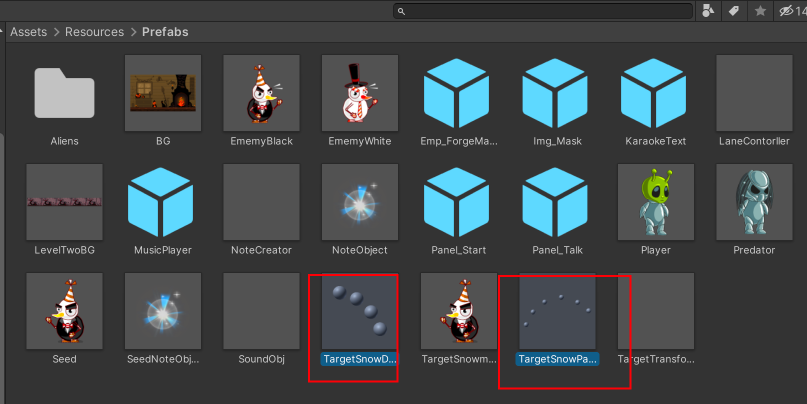Select the SoundObj prefab
Image resolution: width=807 pixels, height=404 pixels.
point(261,311)
